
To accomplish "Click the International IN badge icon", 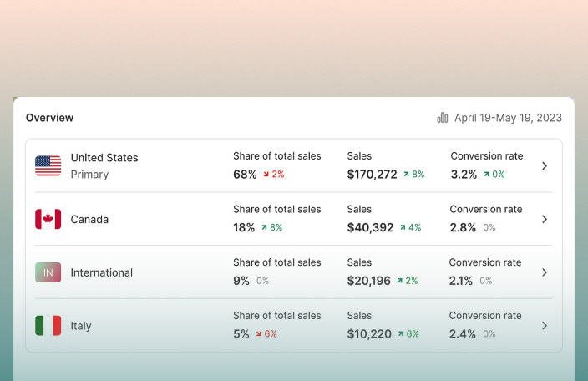I will coord(48,272).
